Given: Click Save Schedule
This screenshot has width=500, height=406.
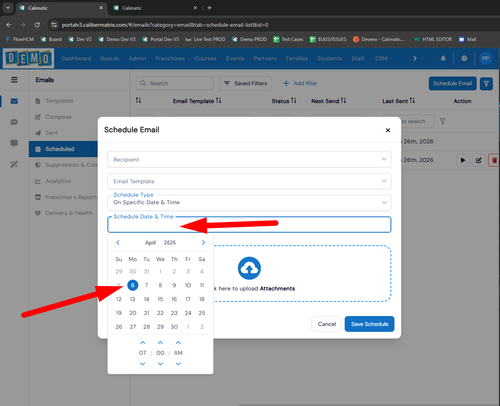Looking at the screenshot, I should point(369,324).
